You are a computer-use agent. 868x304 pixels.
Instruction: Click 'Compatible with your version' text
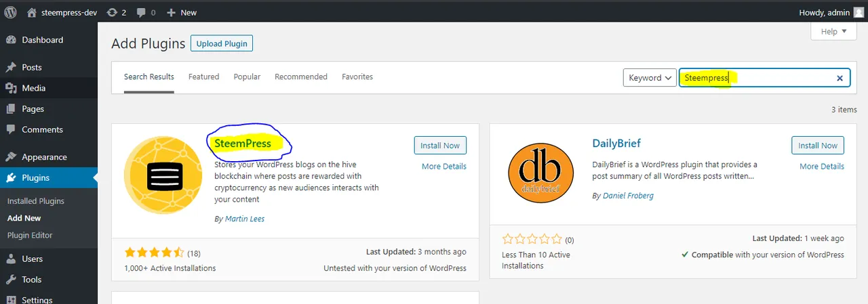pos(763,255)
